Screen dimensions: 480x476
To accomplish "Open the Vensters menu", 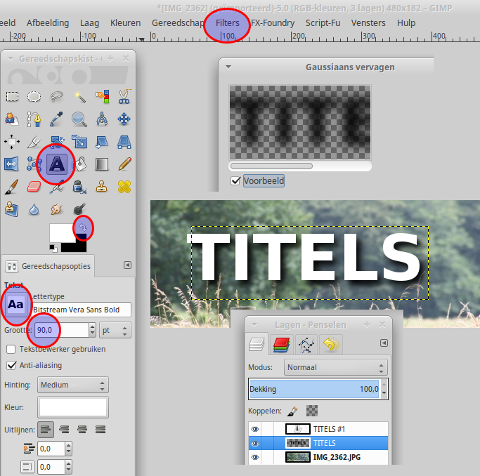I will tap(368, 23).
